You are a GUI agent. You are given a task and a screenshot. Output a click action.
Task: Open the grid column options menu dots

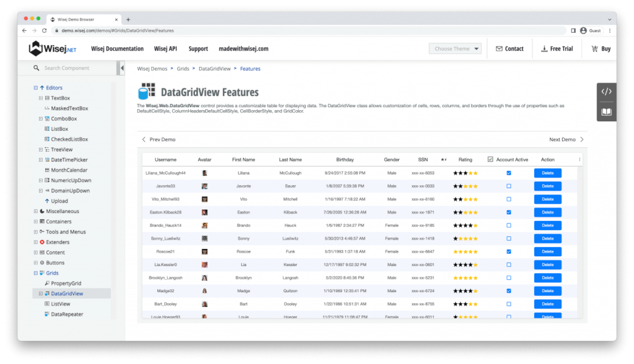click(580, 160)
